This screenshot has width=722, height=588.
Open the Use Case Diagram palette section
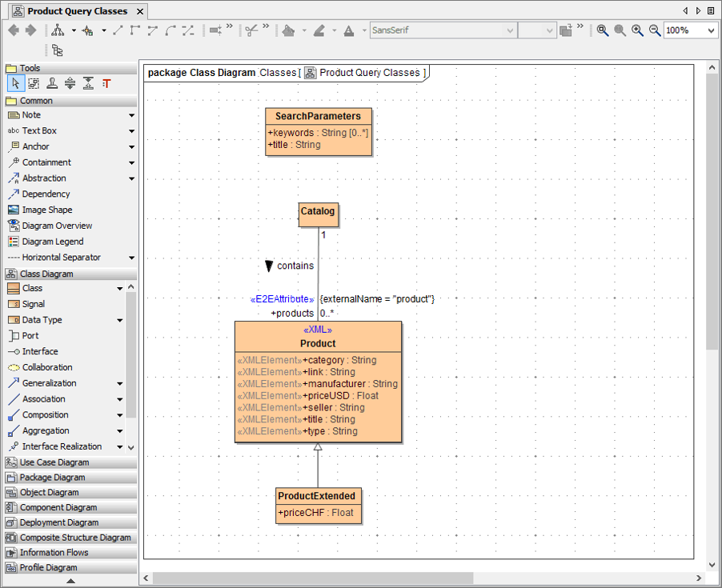coord(54,462)
